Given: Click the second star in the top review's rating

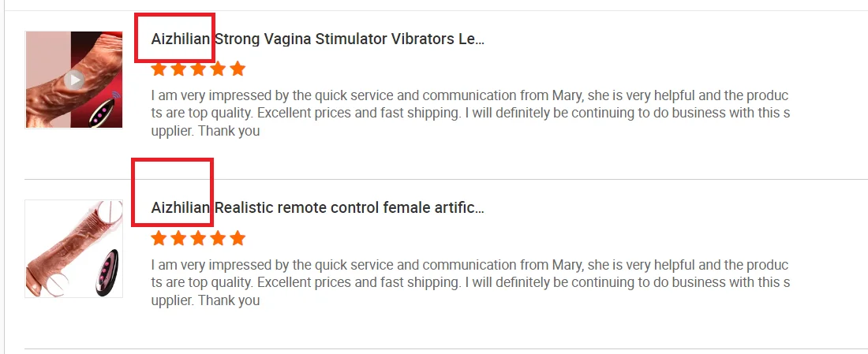Looking at the screenshot, I should click(x=178, y=69).
